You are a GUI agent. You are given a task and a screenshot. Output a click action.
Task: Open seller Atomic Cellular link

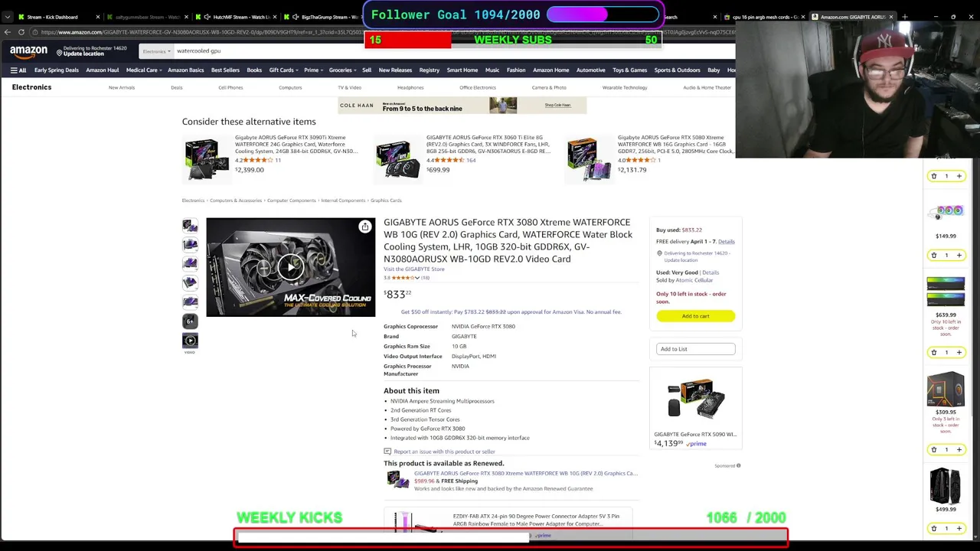tap(694, 280)
